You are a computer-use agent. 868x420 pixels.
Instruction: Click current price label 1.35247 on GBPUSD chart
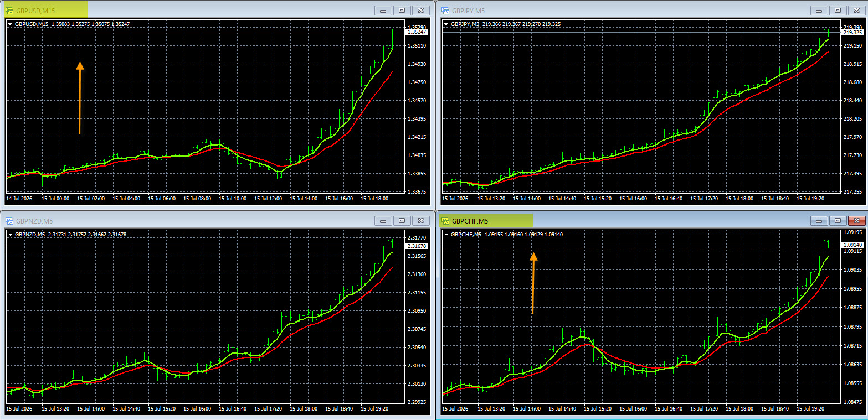tap(417, 32)
